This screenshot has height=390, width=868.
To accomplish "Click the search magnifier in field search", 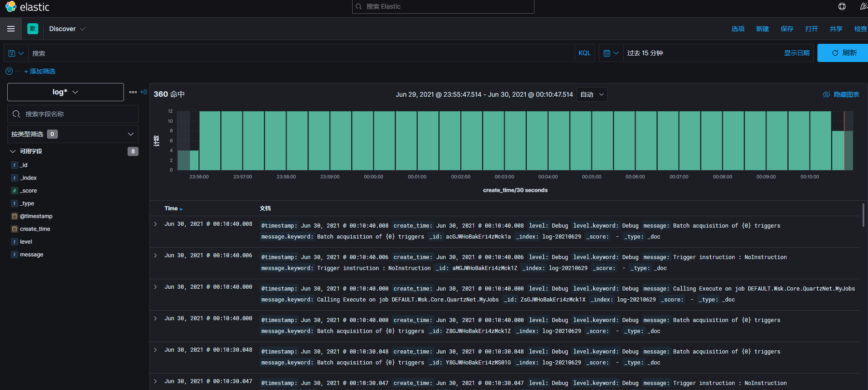I will (16, 114).
